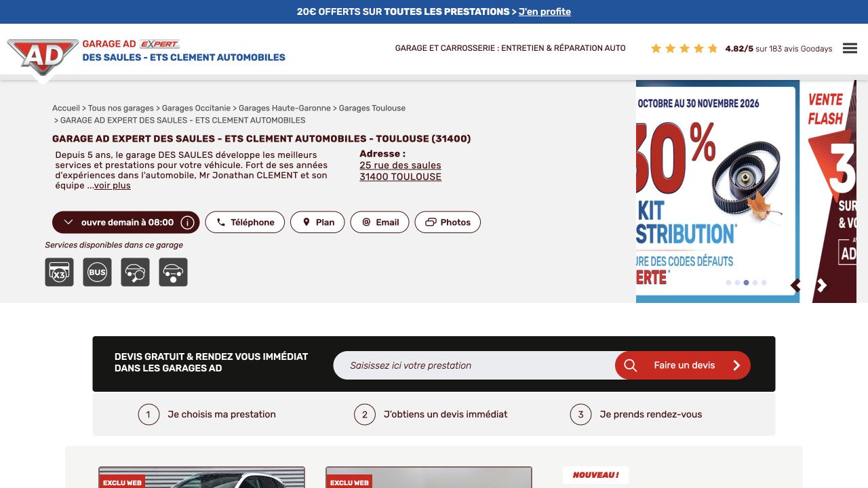The height and width of the screenshot is (488, 868).
Task: Click the second EXCLU WEB offer card
Action: pos(429,477)
